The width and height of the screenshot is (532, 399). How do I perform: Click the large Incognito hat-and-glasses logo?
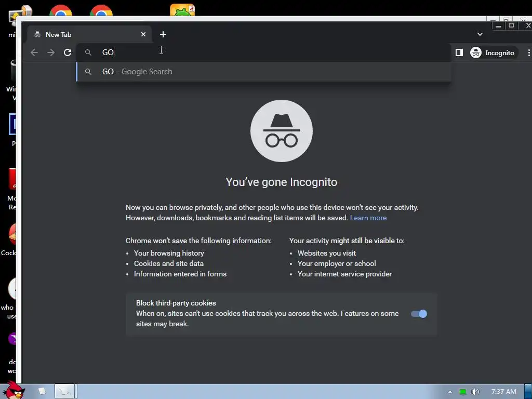281,130
